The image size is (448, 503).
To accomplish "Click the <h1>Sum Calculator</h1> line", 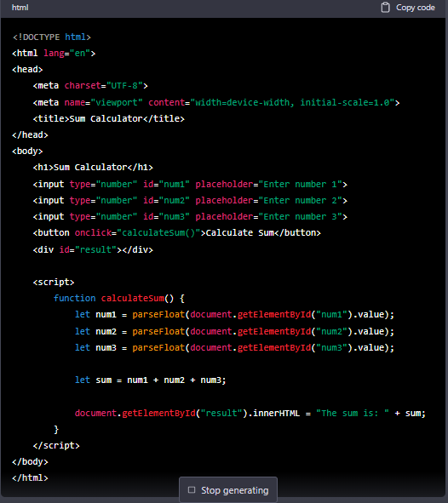I will 93,168.
